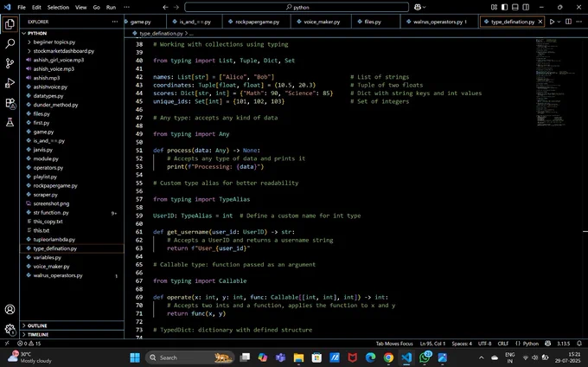Open the View menu
This screenshot has height=367, width=588.
[81, 7]
